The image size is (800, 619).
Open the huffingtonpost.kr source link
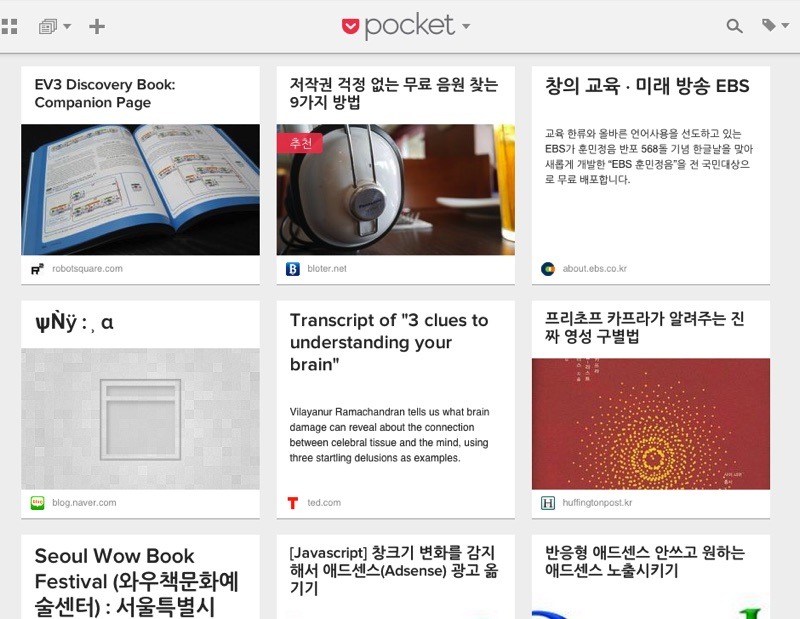pyautogui.click(x=597, y=503)
